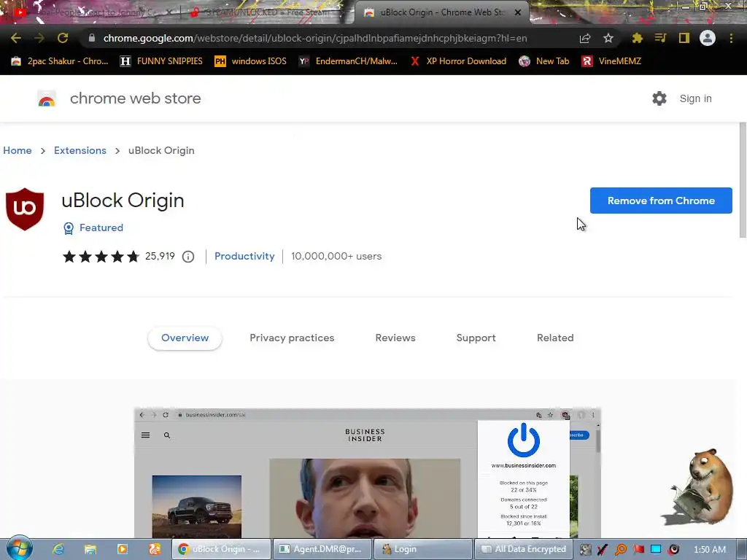Click the uBlock Origin breadcrumb text

pos(161,150)
